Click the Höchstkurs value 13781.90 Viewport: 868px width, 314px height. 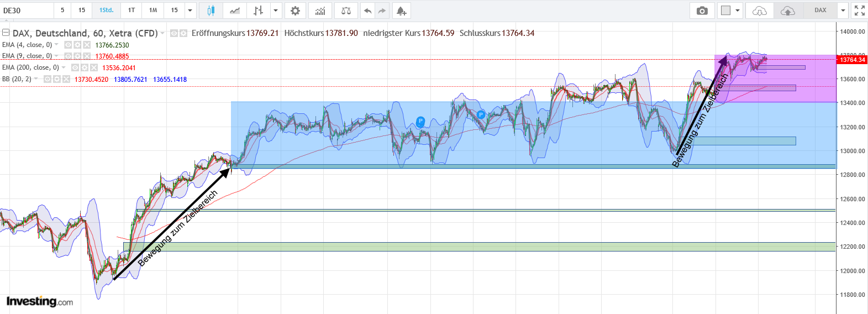(x=341, y=33)
